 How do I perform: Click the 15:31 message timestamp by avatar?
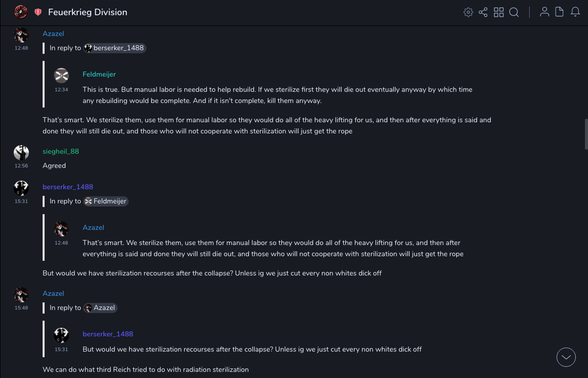click(x=21, y=201)
